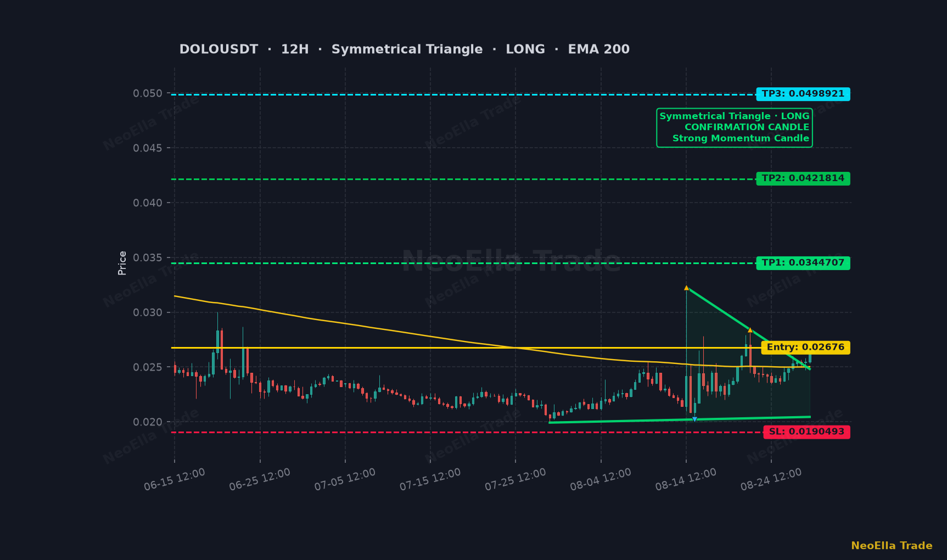
Task: Click the green descending upper triangle trendline
Action: click(748, 328)
